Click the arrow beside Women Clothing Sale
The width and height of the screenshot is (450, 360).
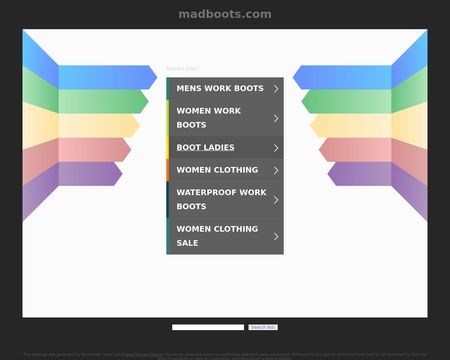276,236
